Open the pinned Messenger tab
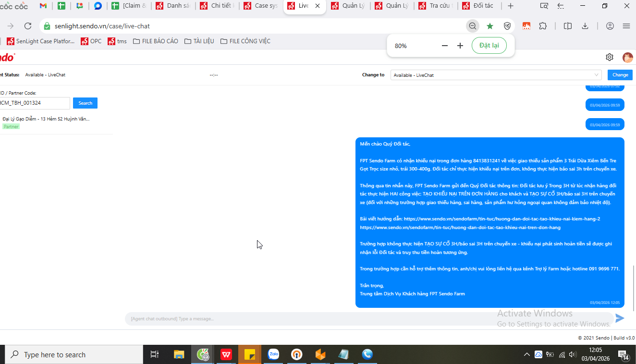 tap(98, 6)
